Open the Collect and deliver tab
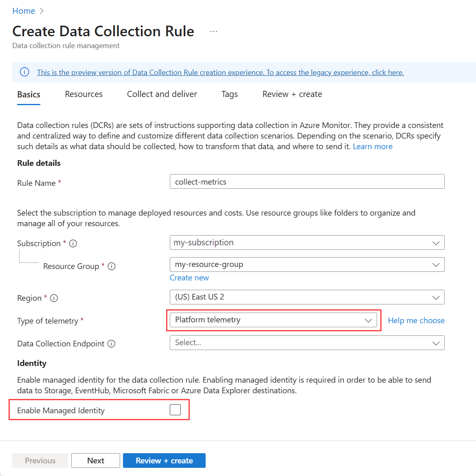Viewport: 476px width, 476px height. coord(162,95)
